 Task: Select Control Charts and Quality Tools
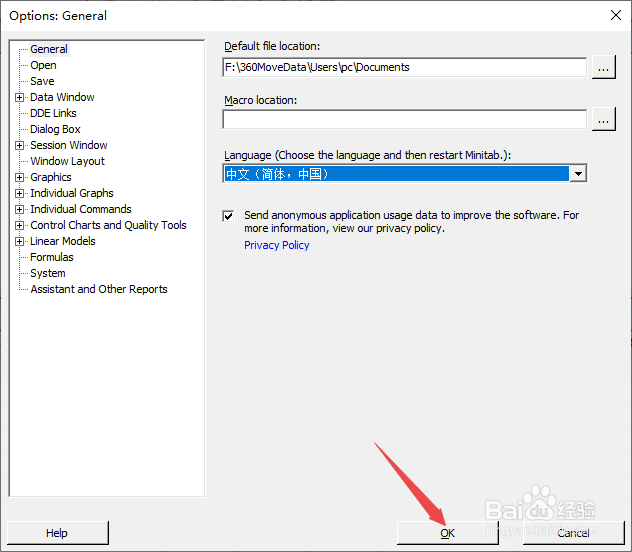tap(108, 225)
